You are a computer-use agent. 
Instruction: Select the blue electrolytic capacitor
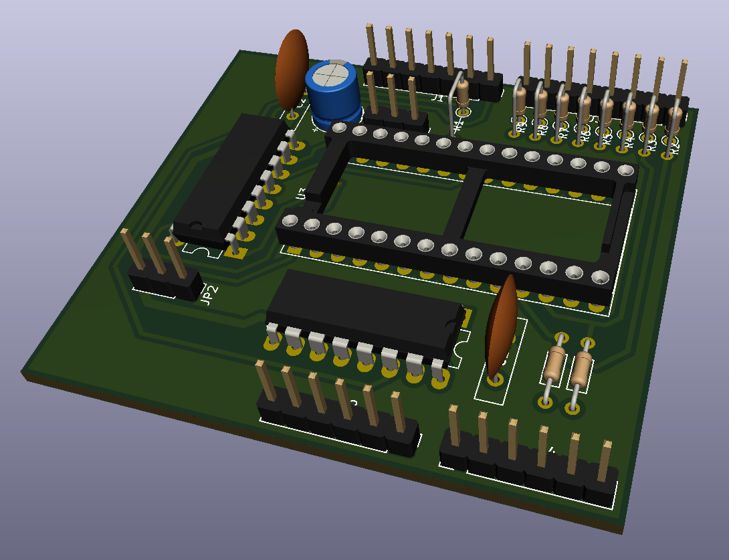[x=333, y=93]
